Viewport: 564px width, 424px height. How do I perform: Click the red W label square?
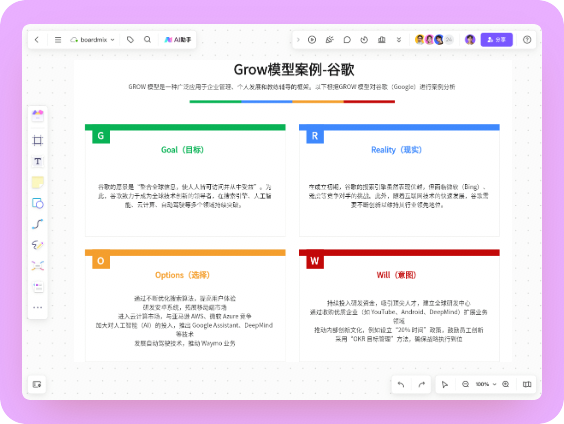click(x=315, y=261)
